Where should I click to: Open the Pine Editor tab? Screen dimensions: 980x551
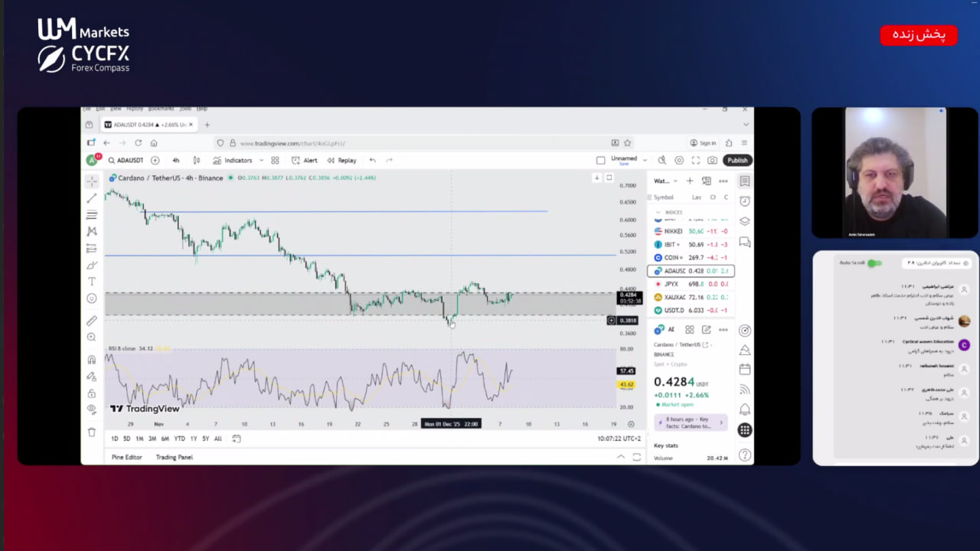(128, 457)
